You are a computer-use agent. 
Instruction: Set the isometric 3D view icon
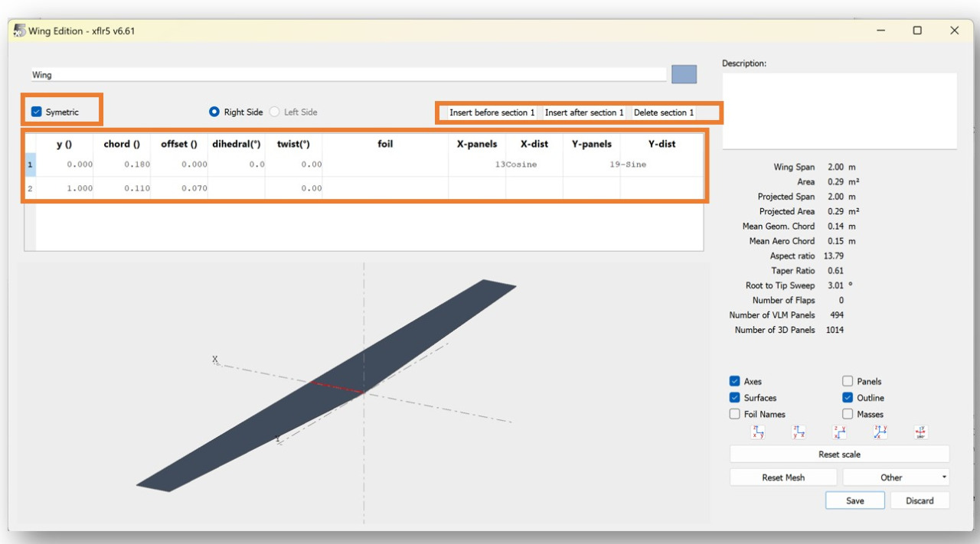point(880,433)
